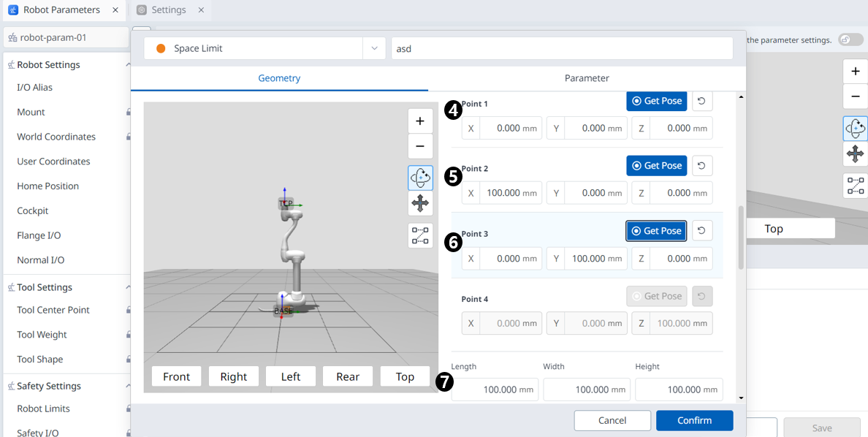868x437 pixels.
Task: Click the geometry panel vertical scrollbar
Action: pyautogui.click(x=742, y=237)
